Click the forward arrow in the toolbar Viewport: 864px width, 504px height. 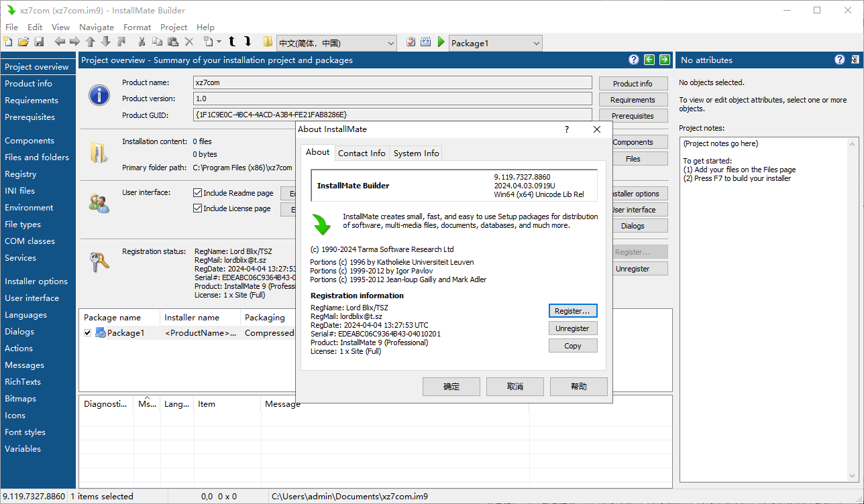tap(75, 42)
